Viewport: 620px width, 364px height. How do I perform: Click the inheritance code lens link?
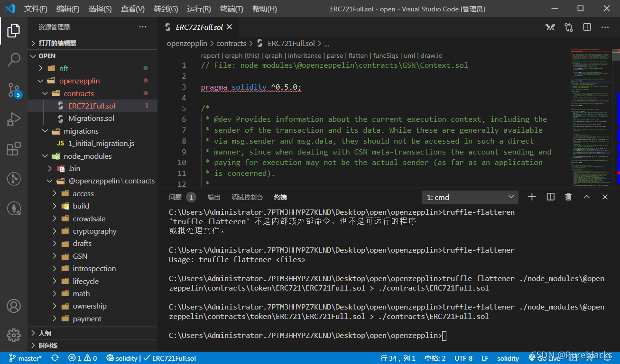point(305,55)
